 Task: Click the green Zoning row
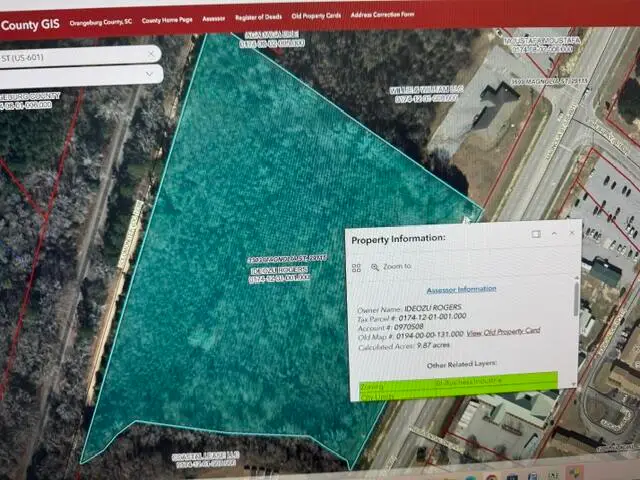[458, 383]
